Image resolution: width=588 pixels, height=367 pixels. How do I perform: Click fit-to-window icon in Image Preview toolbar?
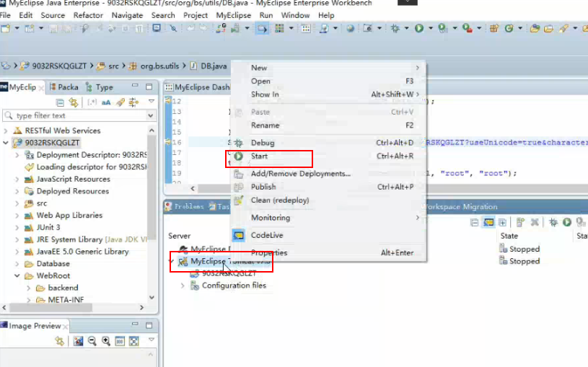(x=134, y=341)
